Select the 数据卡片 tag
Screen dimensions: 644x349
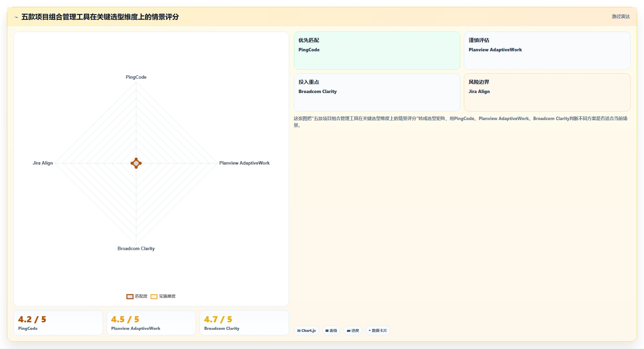click(x=378, y=331)
